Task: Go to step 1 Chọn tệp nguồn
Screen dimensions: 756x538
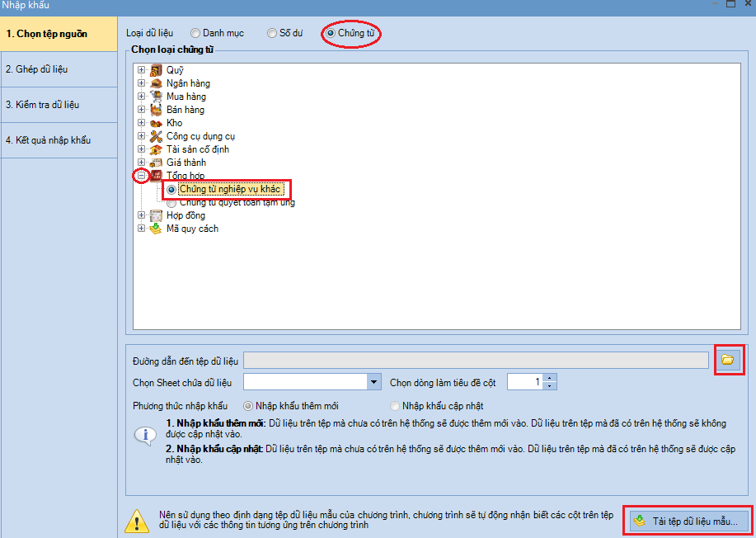Action: click(59, 34)
